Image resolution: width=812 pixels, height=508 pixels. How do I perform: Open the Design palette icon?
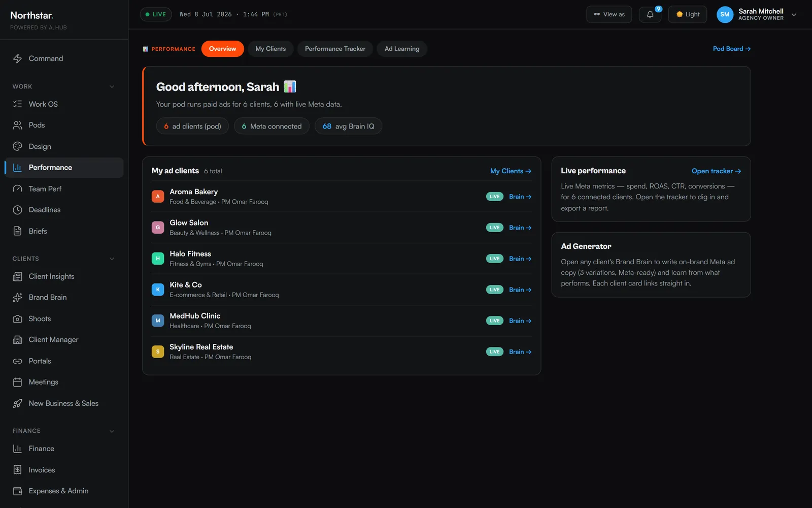(x=17, y=146)
